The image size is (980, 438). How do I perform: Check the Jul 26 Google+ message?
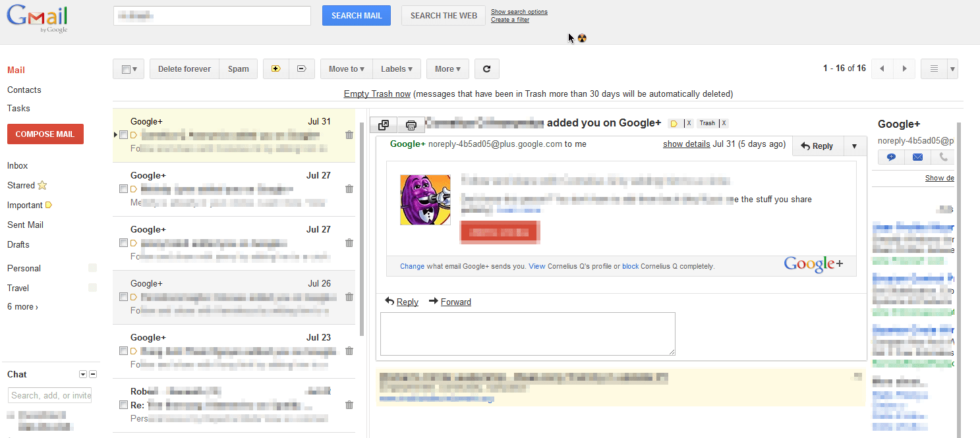tap(123, 297)
